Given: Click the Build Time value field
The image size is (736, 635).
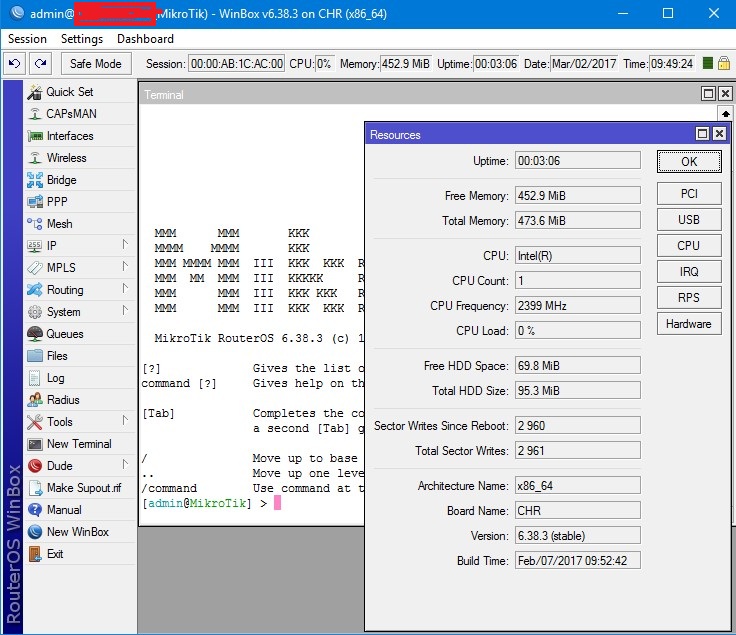Looking at the screenshot, I should pyautogui.click(x=578, y=560).
